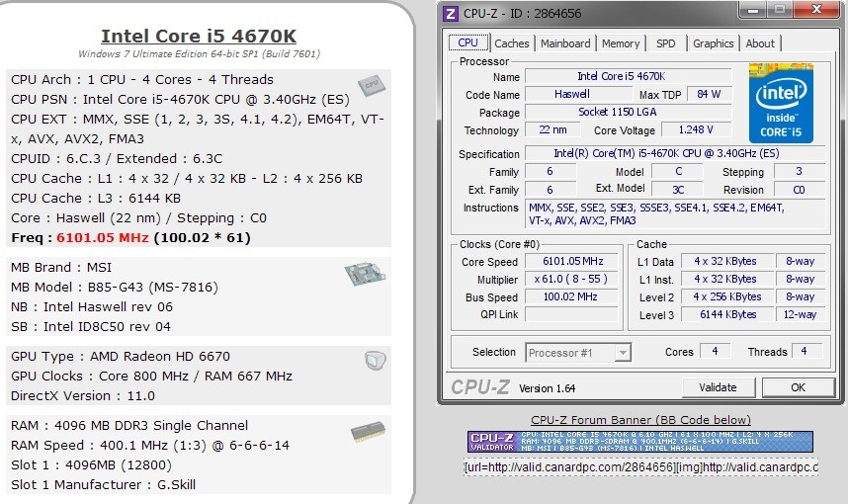Click the Specification field text
Screen dimensions: 848x504
(x=675, y=153)
